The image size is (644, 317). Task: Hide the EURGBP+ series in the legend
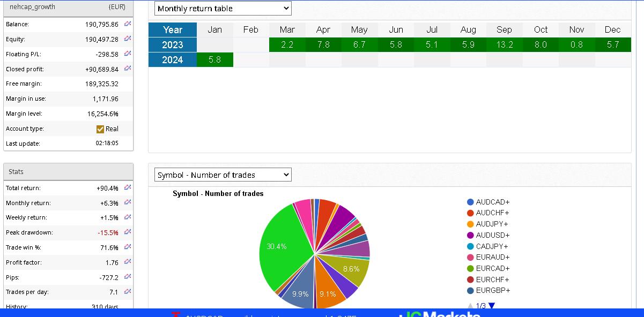pyautogui.click(x=488, y=291)
